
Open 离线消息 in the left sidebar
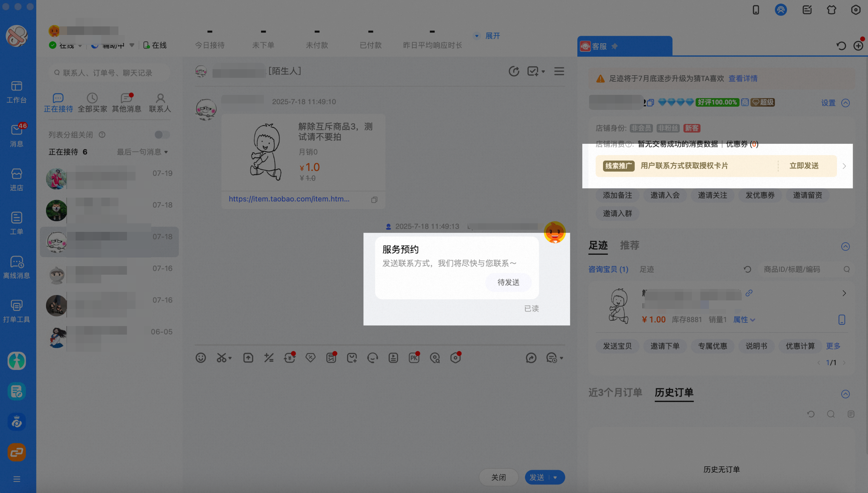[16, 267]
